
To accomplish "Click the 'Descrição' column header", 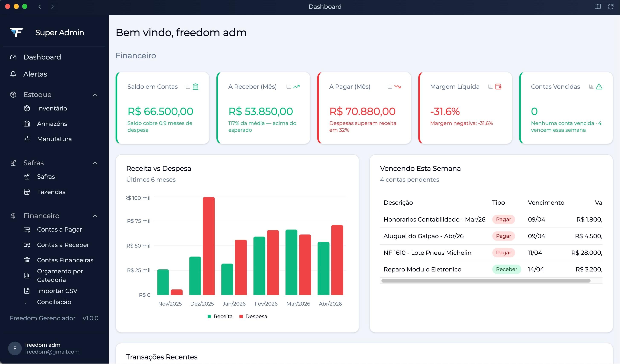I will [x=398, y=203].
